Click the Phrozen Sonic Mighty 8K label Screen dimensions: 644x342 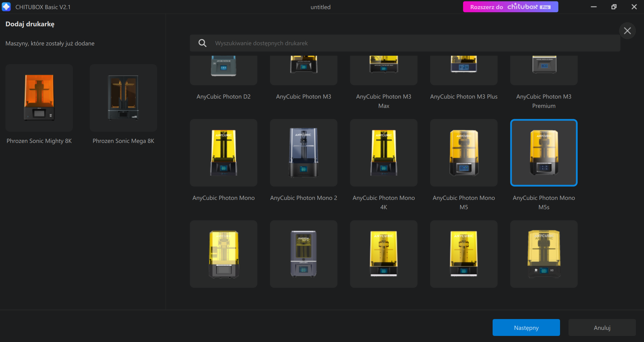(39, 141)
